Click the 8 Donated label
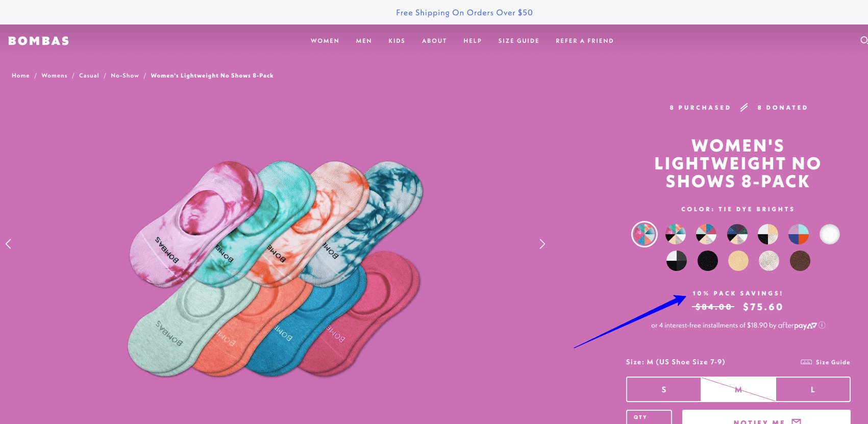Image resolution: width=868 pixels, height=424 pixels. coord(782,108)
